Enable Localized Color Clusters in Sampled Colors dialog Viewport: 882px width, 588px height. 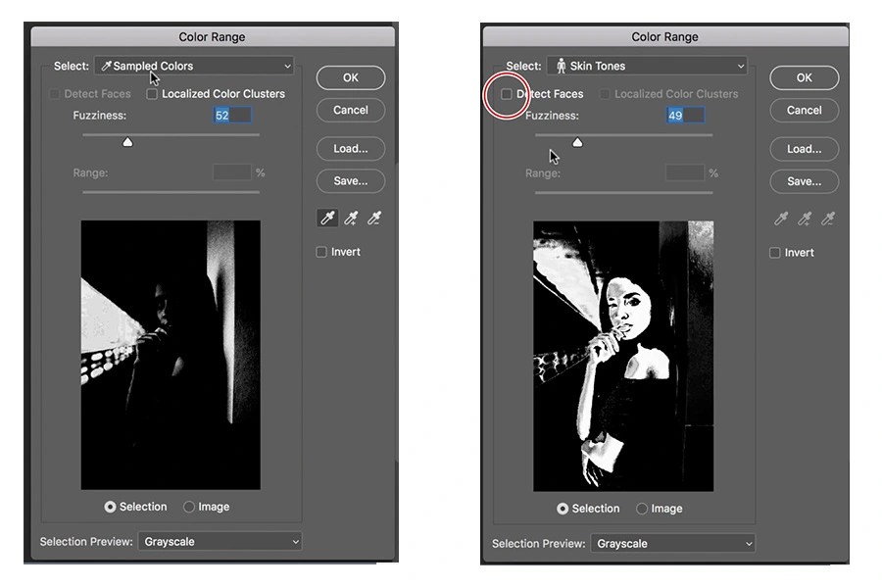152,94
